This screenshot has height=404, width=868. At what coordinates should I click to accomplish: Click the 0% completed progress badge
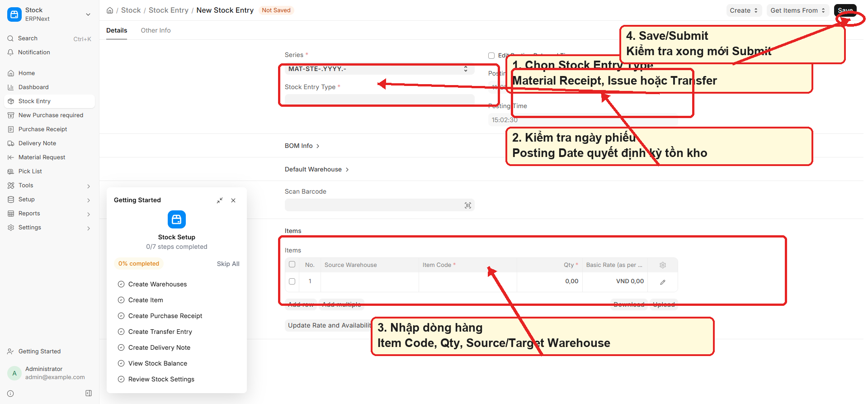click(139, 264)
